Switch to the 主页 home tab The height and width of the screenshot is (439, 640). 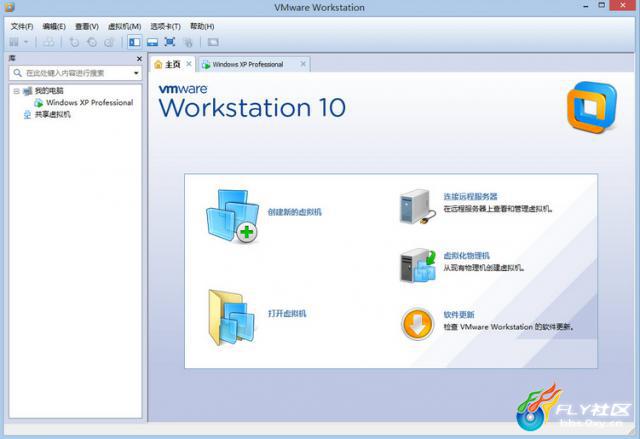(x=172, y=64)
